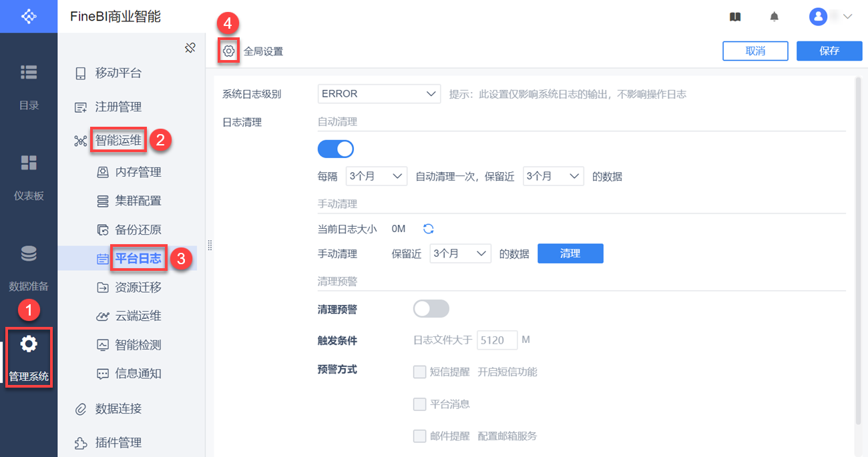Open the 数据准备 data preparation icon
The height and width of the screenshot is (457, 868).
tap(29, 254)
